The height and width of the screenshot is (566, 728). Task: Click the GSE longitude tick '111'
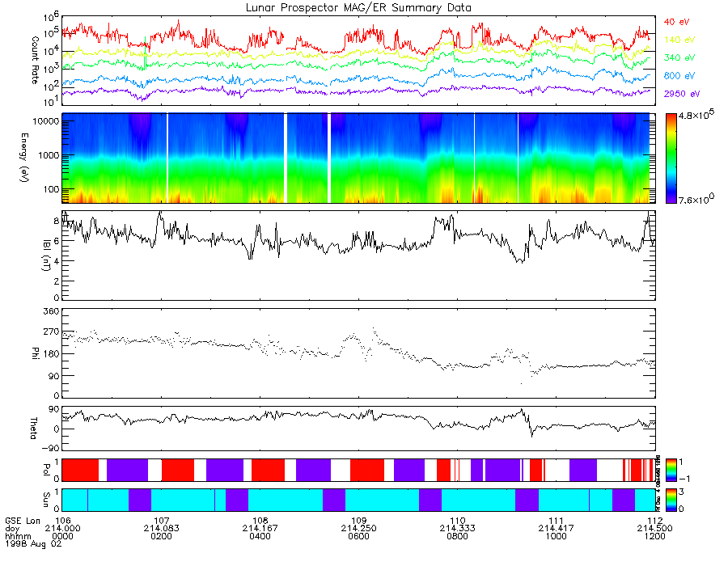pos(557,521)
